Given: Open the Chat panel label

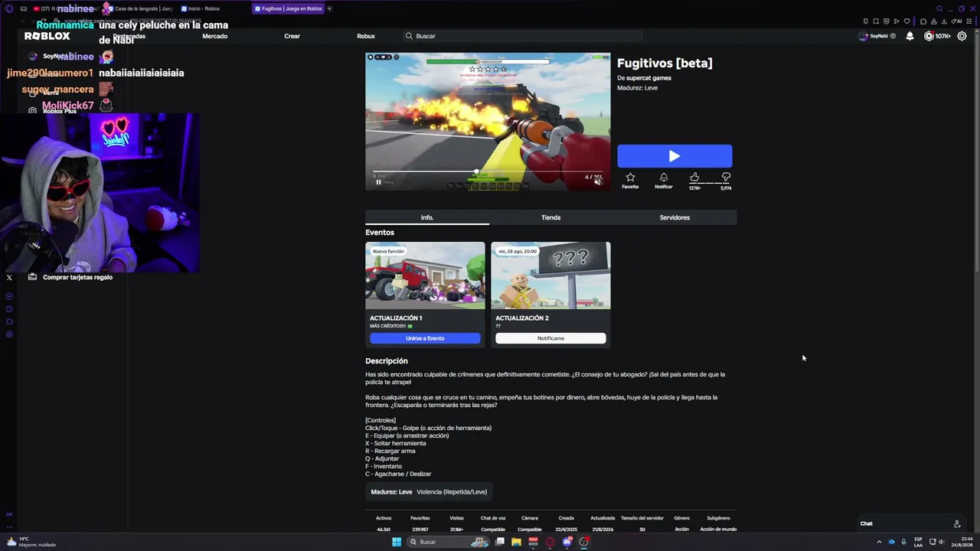Looking at the screenshot, I should pos(866,523).
